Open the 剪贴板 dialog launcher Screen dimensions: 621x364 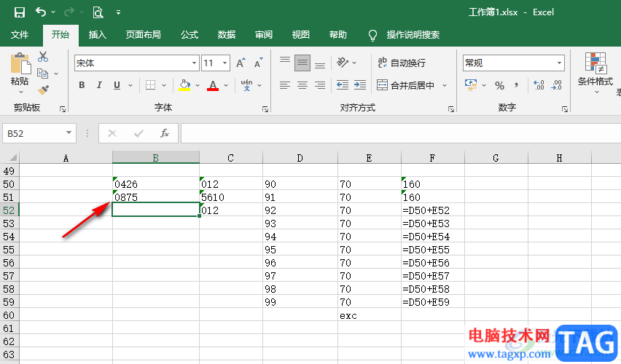pos(63,108)
